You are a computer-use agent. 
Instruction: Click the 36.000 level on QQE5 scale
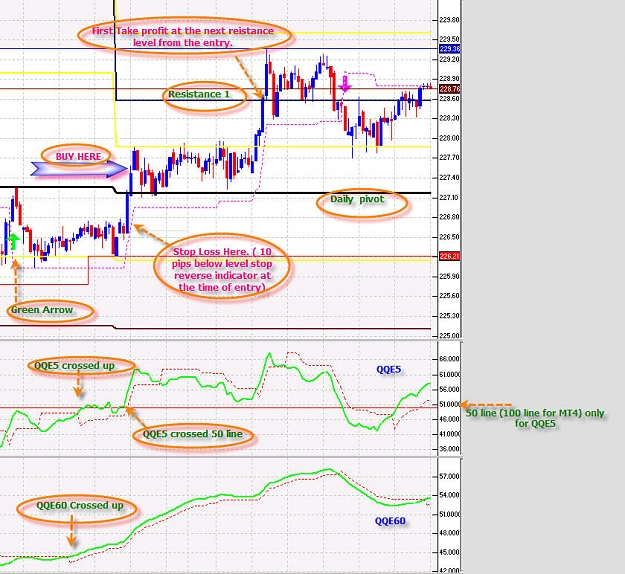450,449
